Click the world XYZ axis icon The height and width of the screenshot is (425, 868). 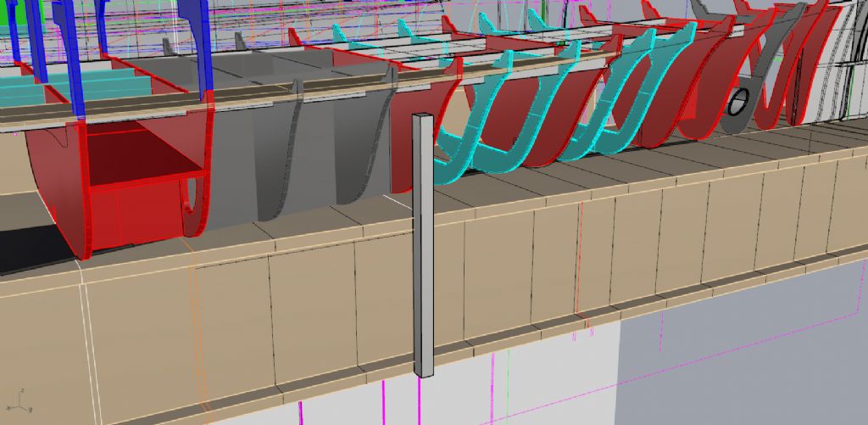click(x=21, y=402)
